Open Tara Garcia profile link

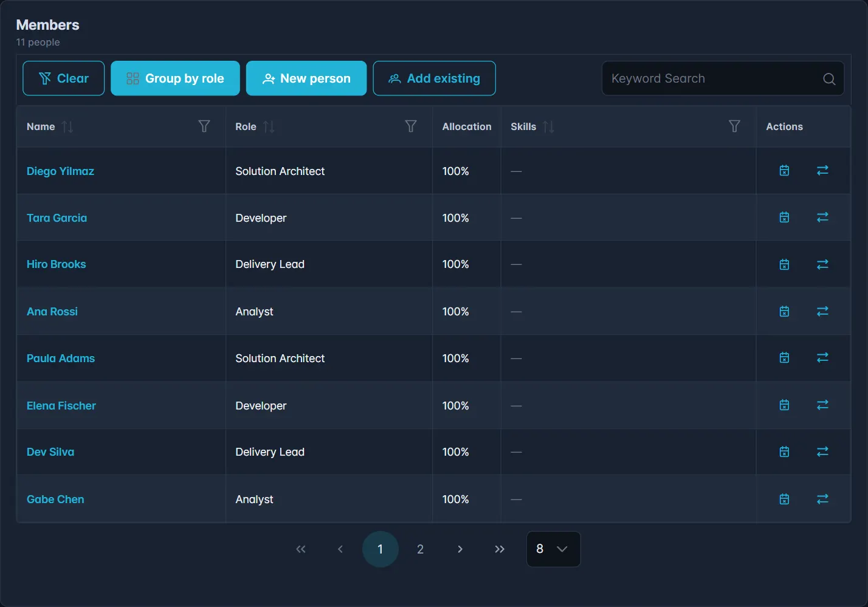[57, 218]
